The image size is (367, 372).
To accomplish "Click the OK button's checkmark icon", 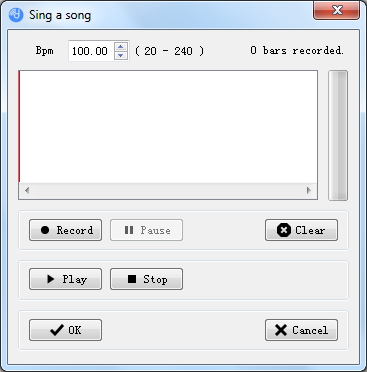I will 57,330.
